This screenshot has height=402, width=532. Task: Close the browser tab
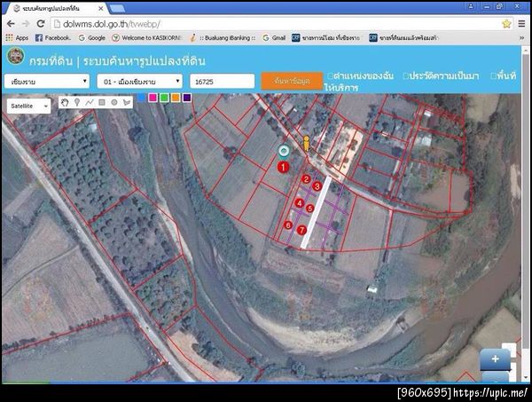pos(101,9)
